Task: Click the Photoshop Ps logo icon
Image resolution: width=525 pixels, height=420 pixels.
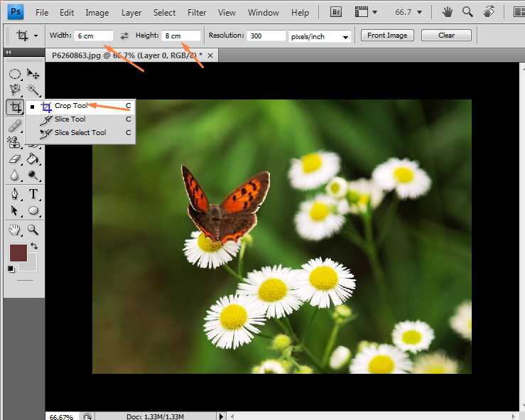Action: coord(16,12)
